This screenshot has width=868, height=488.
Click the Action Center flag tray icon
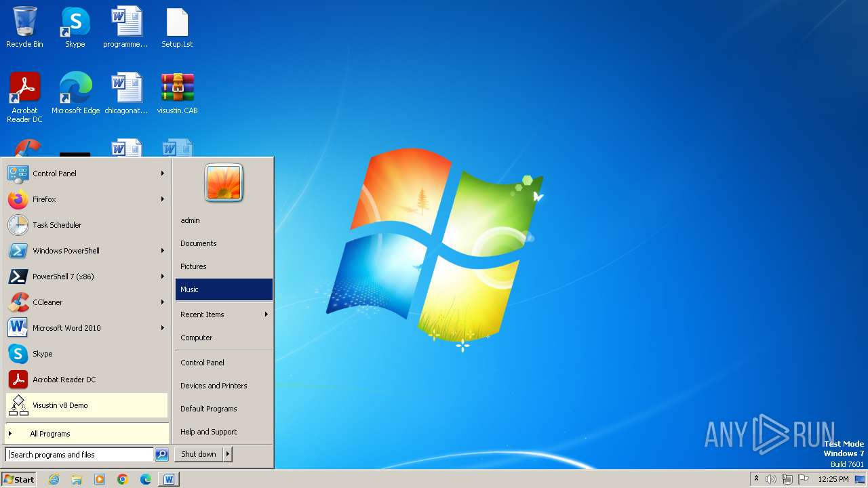coord(804,479)
